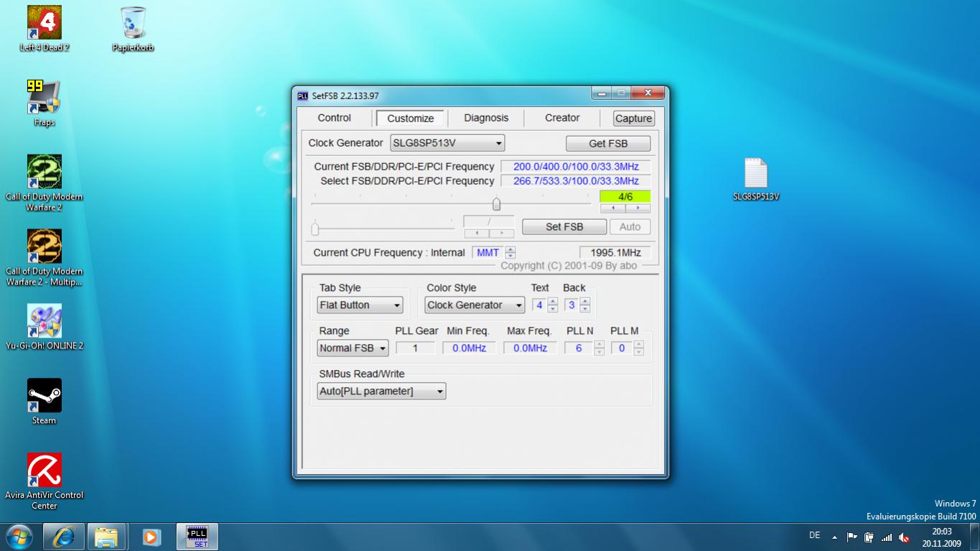Click the green 4/6 indicator
Screen dimensions: 980x551
(625, 197)
